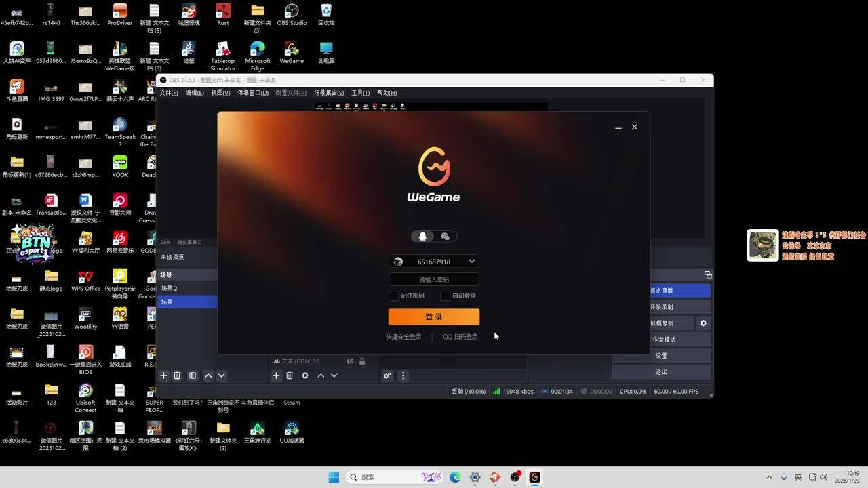Select the 三角洲行动 desktop icon
868x488 pixels.
coord(257,432)
